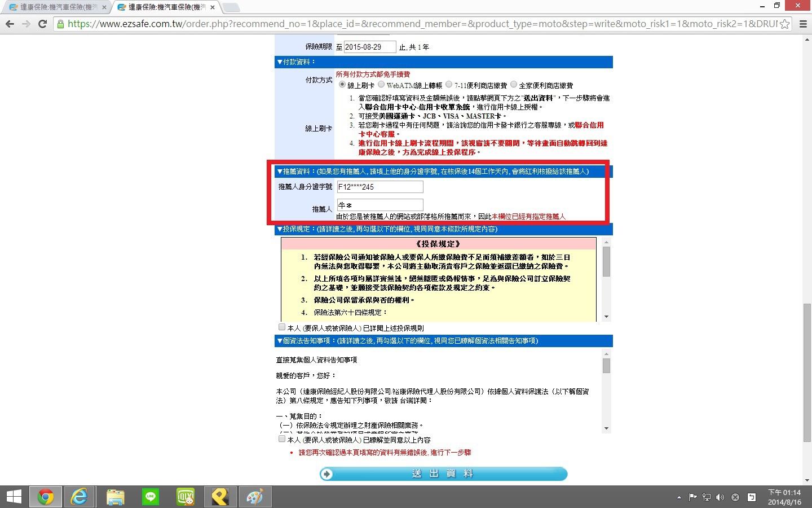Collapse the 個資法告知事項 section header
Image resolution: width=812 pixels, height=508 pixels.
(444, 341)
